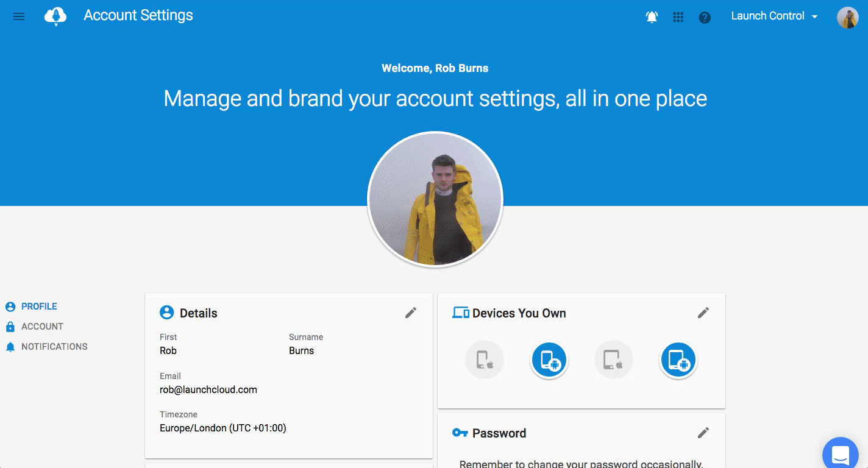The image size is (868, 468).
Task: Open the notifications bell in header
Action: tap(652, 17)
